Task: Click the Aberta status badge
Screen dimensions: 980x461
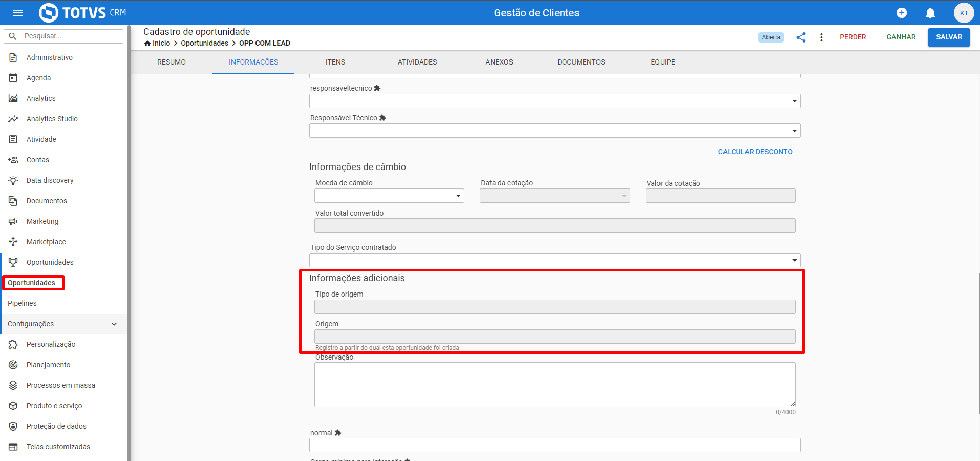Action: pyautogui.click(x=771, y=37)
